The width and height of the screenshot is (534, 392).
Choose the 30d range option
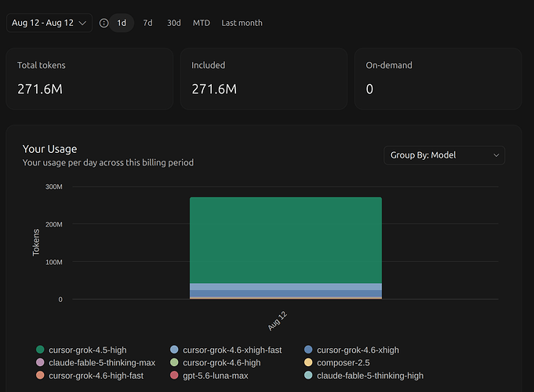pos(173,23)
